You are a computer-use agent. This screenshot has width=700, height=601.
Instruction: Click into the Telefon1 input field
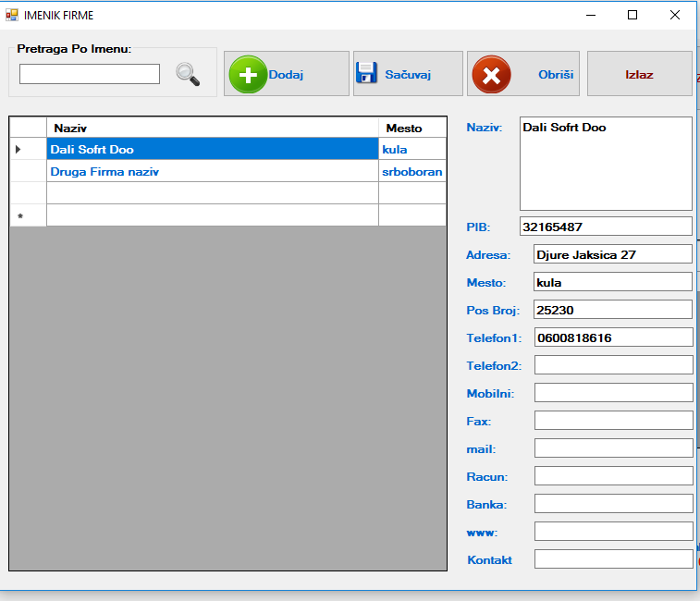pos(612,337)
